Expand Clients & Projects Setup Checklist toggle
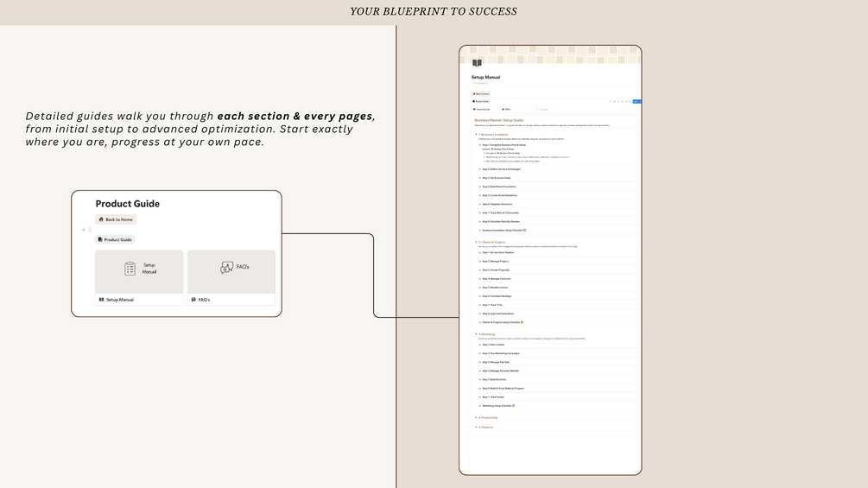The width and height of the screenshot is (868, 488). (480, 322)
